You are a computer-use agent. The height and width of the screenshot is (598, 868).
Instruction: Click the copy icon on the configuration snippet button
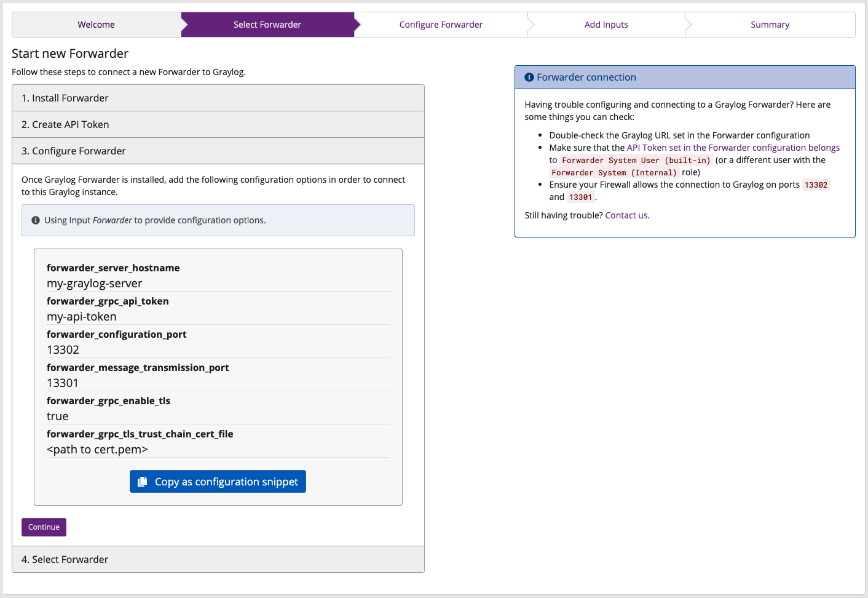[143, 481]
